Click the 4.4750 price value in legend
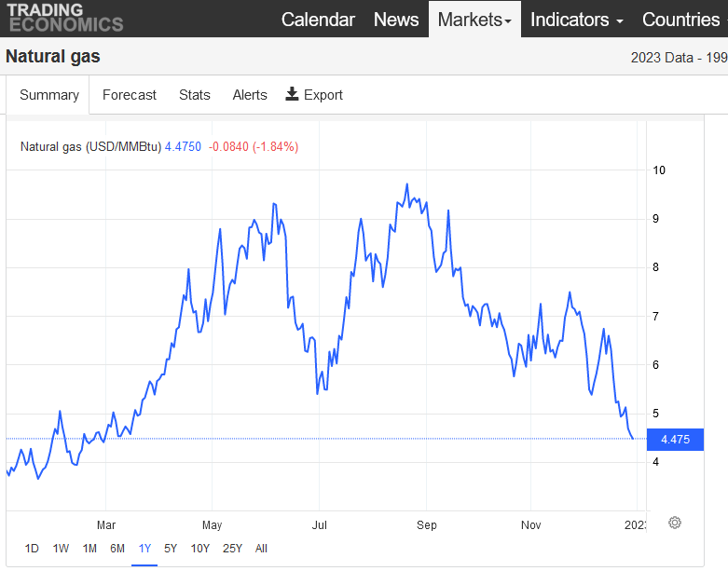This screenshot has height=571, width=728. (x=183, y=146)
